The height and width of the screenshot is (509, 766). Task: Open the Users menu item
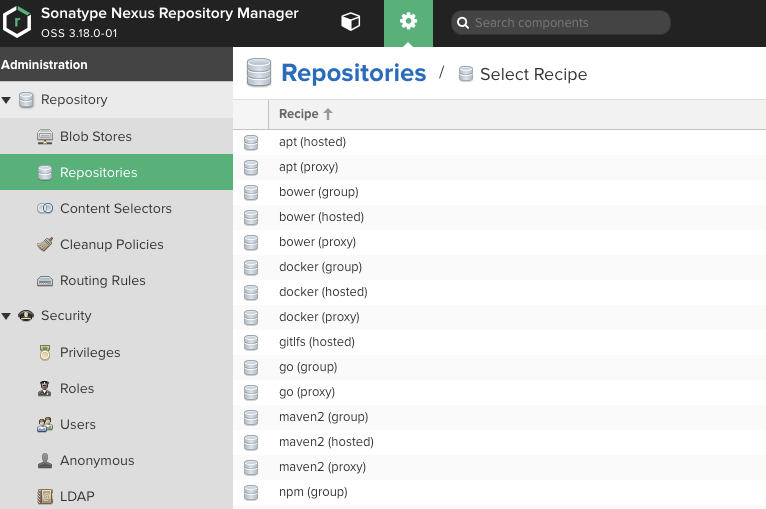pyautogui.click(x=78, y=425)
